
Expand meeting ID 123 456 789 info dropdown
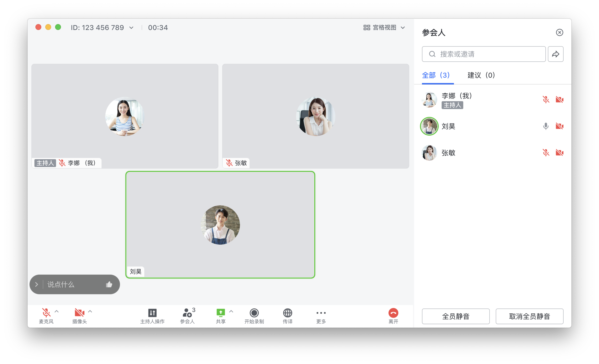coord(131,28)
